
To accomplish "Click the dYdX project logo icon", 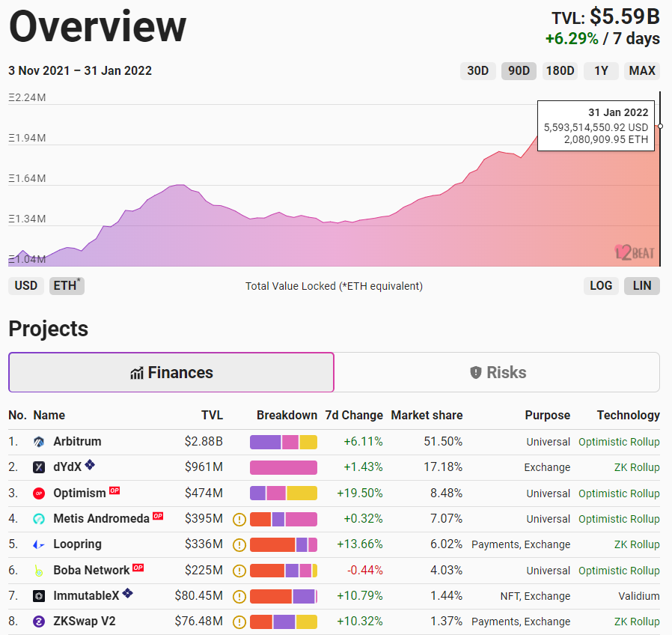I will coord(40,467).
